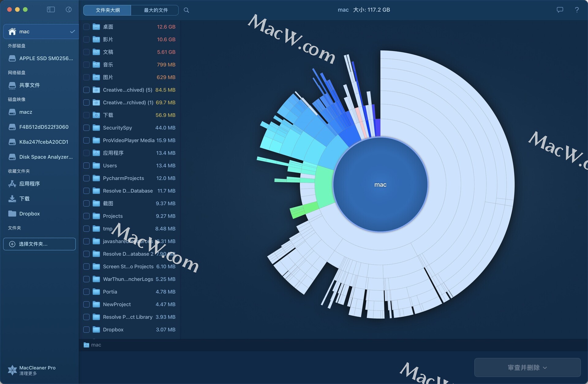Image resolution: width=588 pixels, height=384 pixels.
Task: Click the 音乐 folder icon
Action: 96,65
